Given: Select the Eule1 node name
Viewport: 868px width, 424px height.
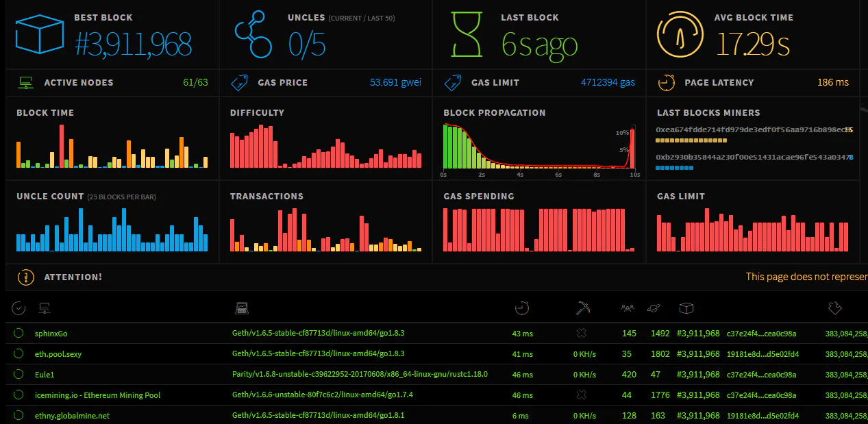Looking at the screenshot, I should (45, 375).
